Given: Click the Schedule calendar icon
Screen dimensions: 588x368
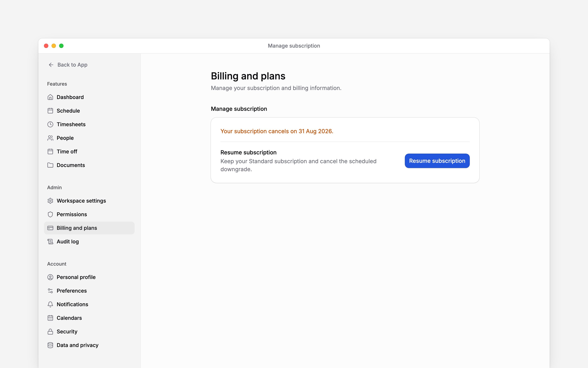Looking at the screenshot, I should click(x=50, y=111).
